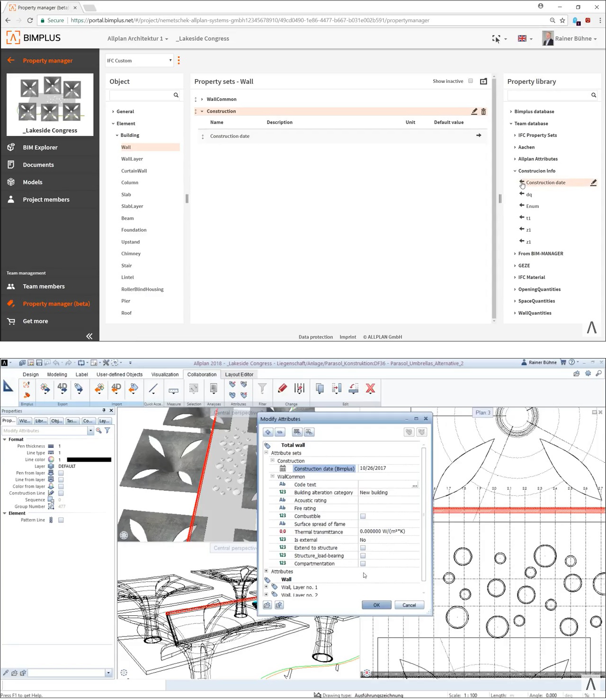This screenshot has width=606, height=700.
Task: Check the Structure_load-bearing checkbox
Action: [x=363, y=556]
